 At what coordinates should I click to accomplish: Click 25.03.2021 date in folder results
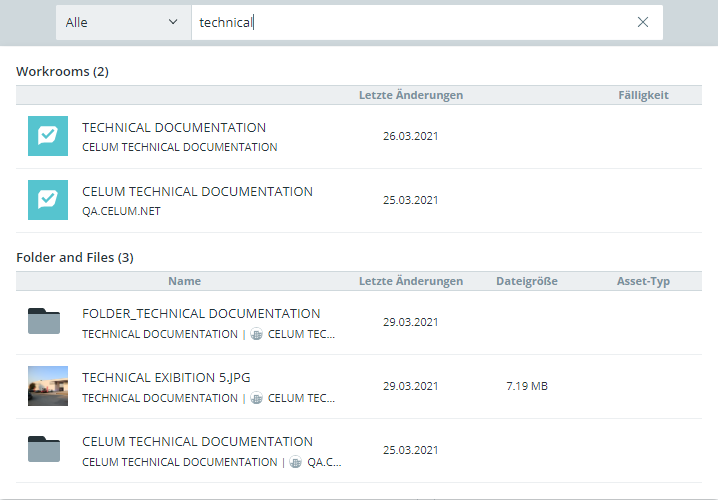pyautogui.click(x=411, y=450)
